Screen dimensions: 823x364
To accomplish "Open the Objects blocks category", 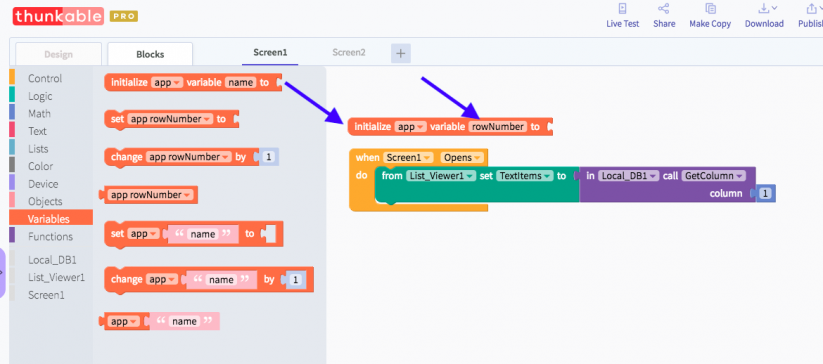I will 45,201.
